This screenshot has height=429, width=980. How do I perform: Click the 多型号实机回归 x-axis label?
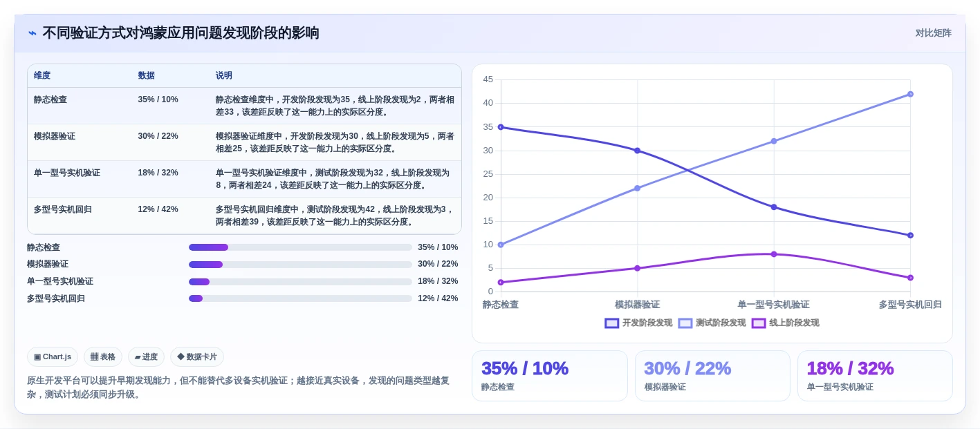pyautogui.click(x=910, y=305)
